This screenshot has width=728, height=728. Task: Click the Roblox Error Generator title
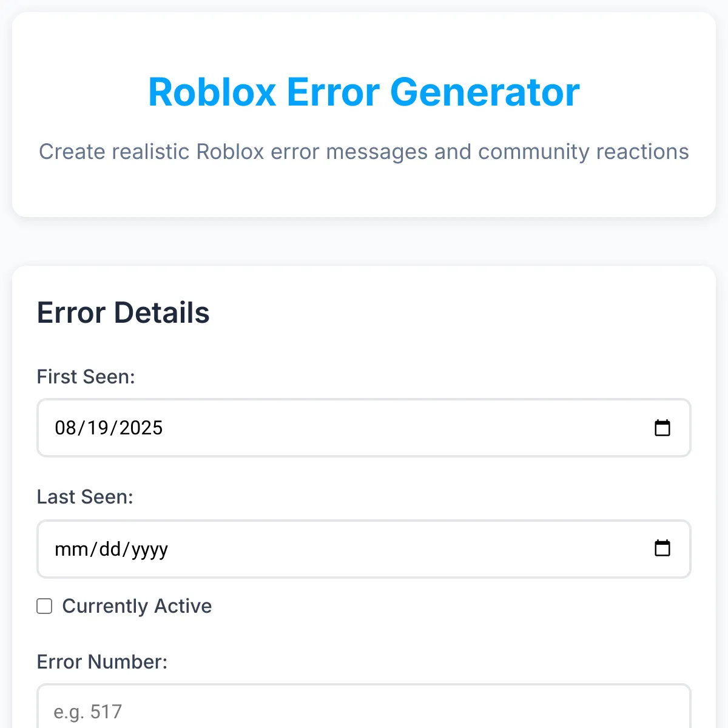click(x=364, y=92)
